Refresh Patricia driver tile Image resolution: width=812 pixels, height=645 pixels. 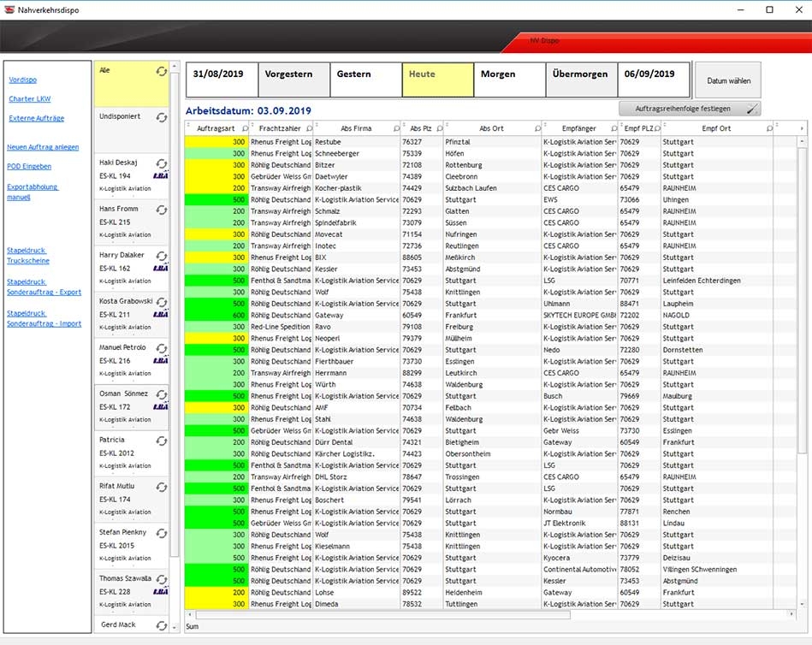pyautogui.click(x=162, y=441)
